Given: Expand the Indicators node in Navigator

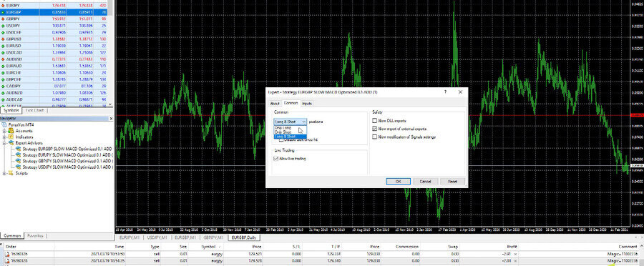Looking at the screenshot, I should 4,137.
